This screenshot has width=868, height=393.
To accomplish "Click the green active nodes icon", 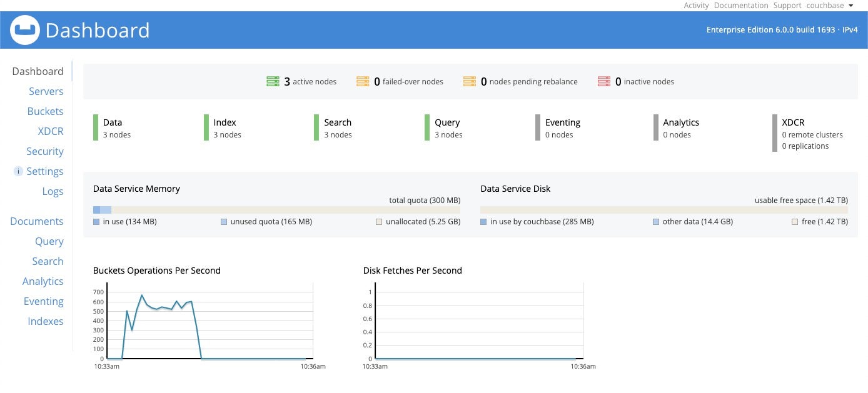I will click(273, 81).
